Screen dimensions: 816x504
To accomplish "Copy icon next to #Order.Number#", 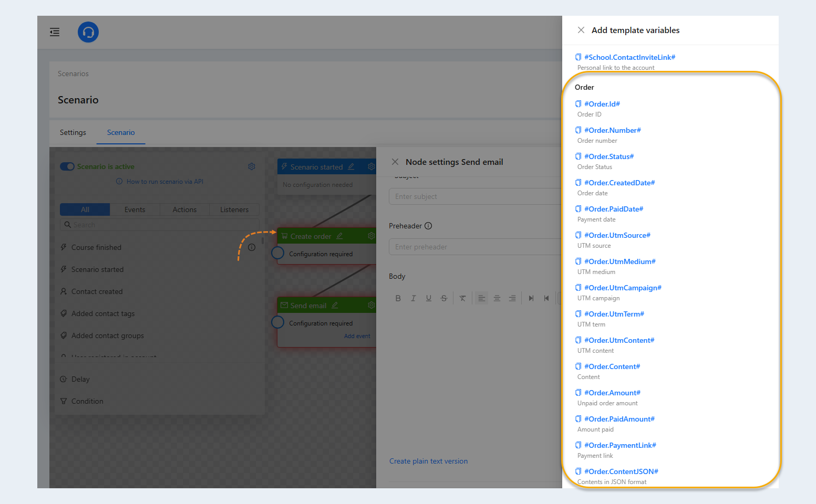I will pyautogui.click(x=579, y=130).
